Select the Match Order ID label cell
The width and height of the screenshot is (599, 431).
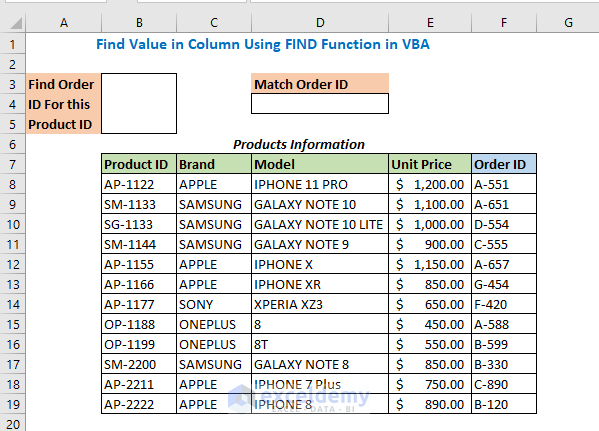[x=320, y=84]
